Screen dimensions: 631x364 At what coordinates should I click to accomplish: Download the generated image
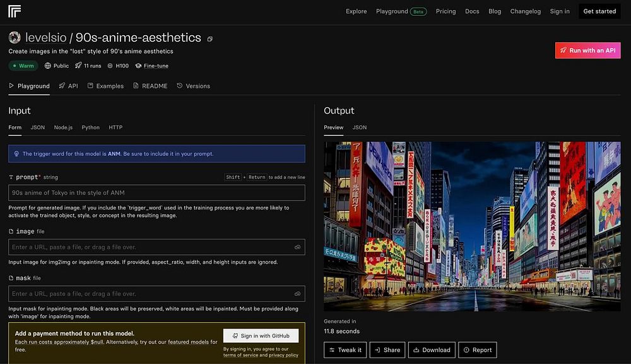[x=432, y=350]
